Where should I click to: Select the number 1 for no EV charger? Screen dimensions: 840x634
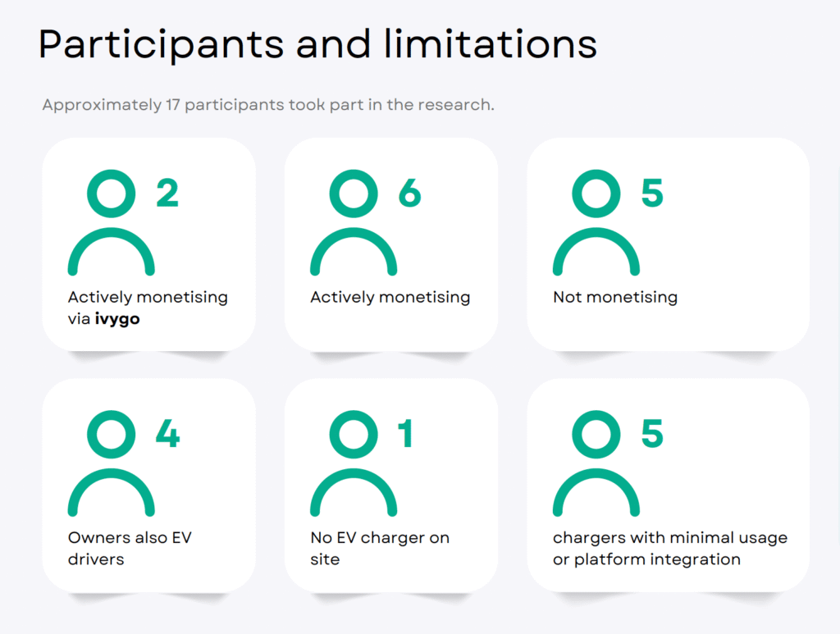(x=405, y=433)
